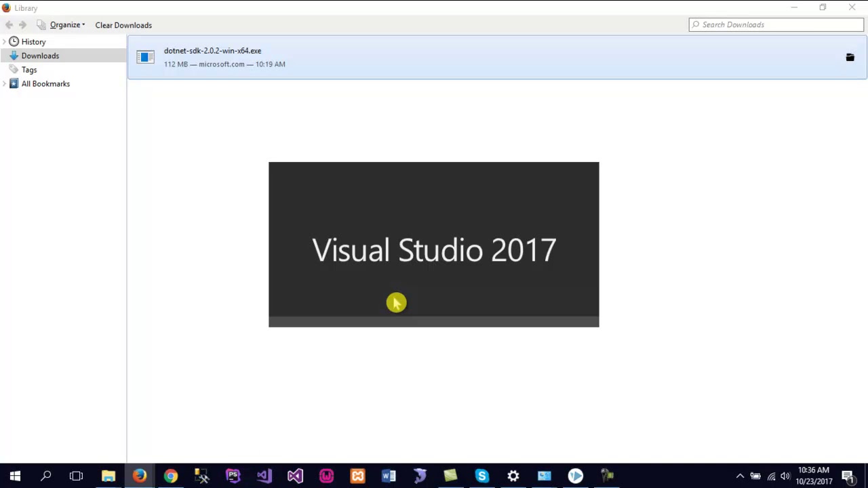Open the Organize dropdown menu

[62, 25]
